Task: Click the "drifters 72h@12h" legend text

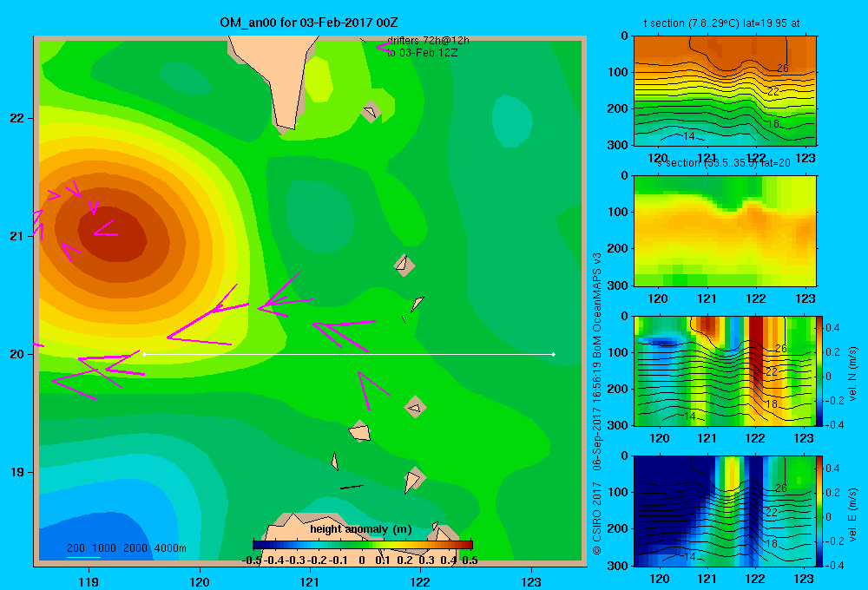Action: click(x=428, y=41)
